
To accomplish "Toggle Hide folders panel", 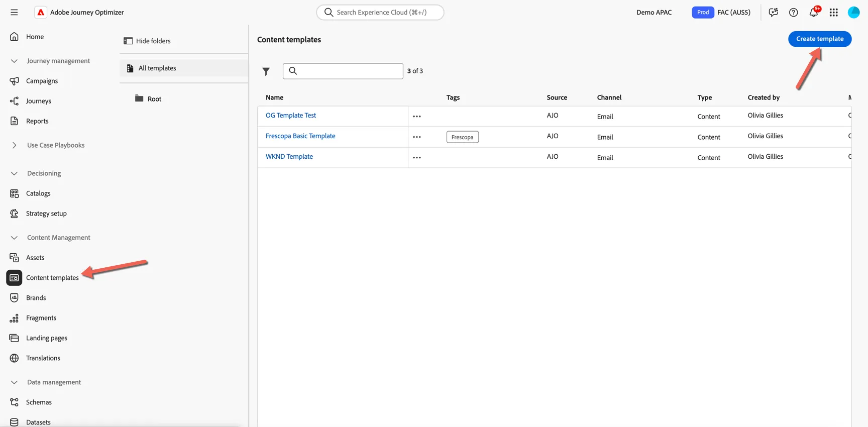I will click(x=147, y=41).
